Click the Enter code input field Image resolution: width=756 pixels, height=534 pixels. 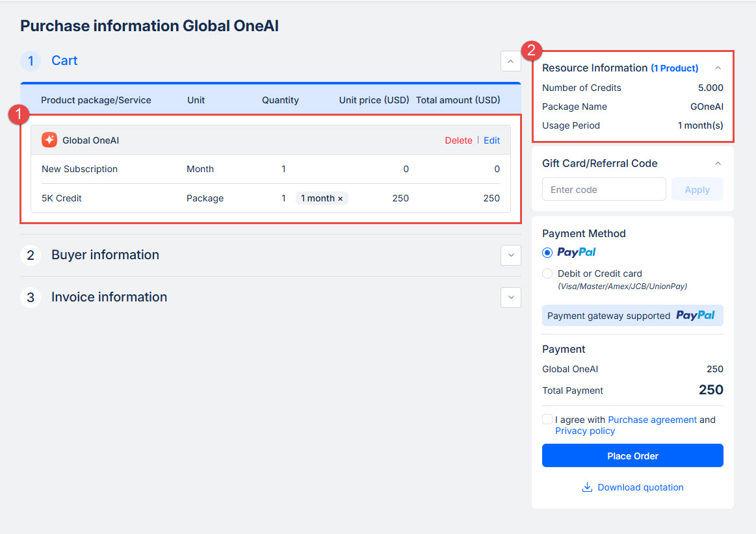pyautogui.click(x=603, y=190)
